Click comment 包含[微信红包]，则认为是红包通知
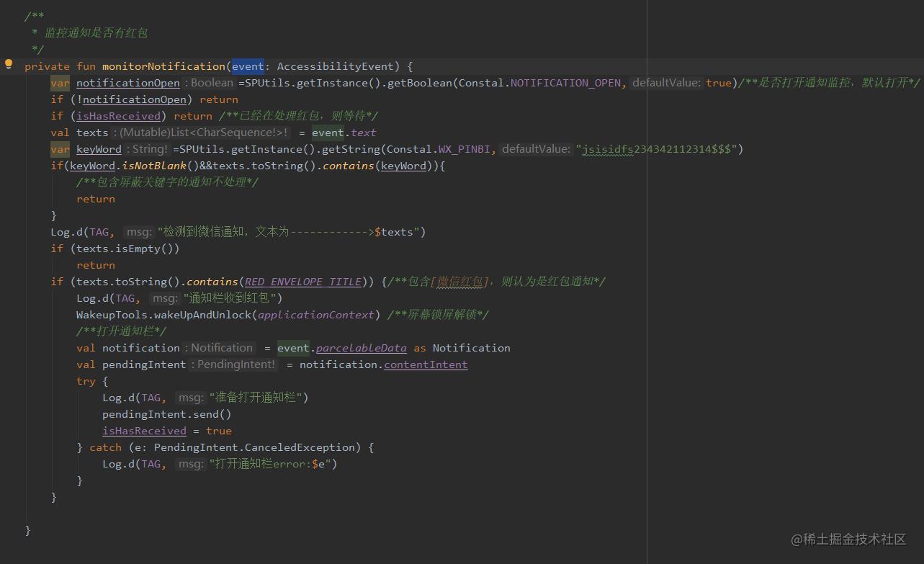 [495, 282]
